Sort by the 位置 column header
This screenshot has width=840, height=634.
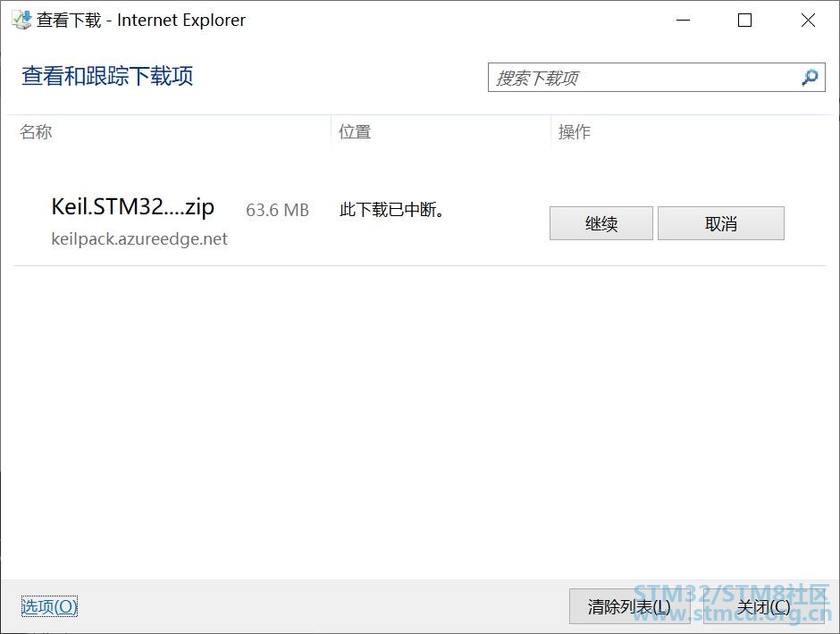pos(355,132)
